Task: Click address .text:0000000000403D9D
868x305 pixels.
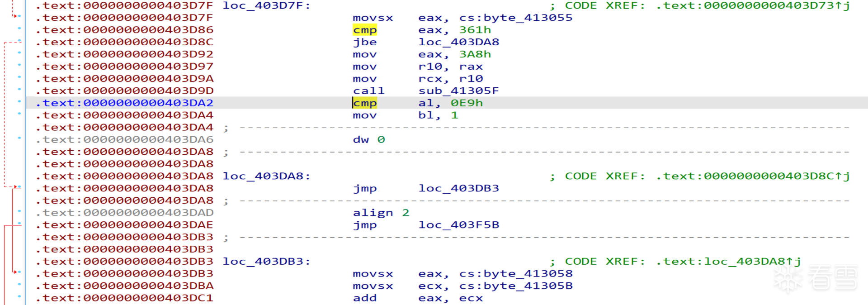Action: tap(124, 91)
